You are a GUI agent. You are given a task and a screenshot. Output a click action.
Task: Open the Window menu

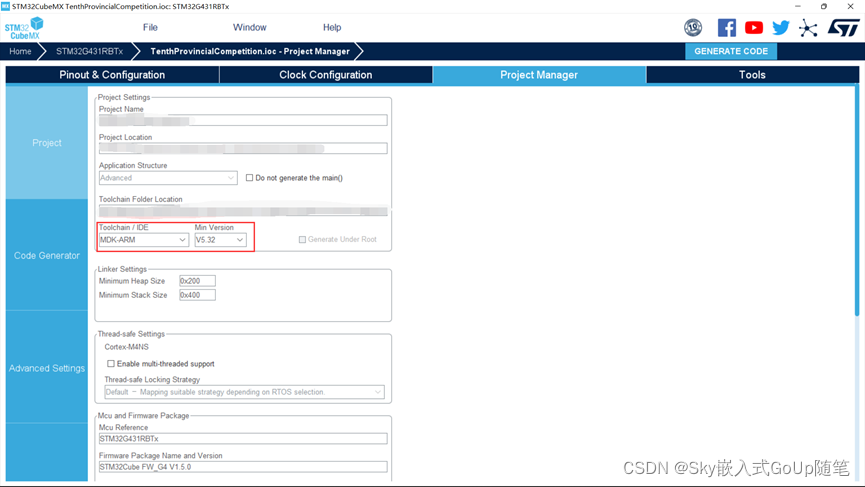[249, 28]
